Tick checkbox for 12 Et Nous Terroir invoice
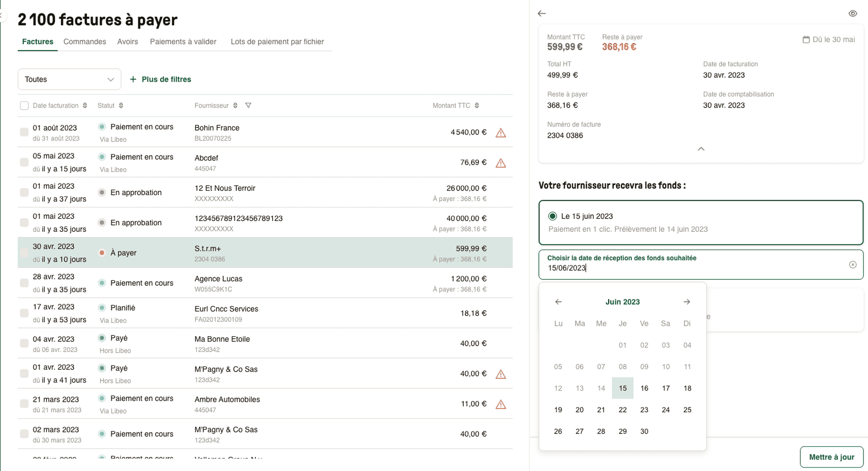Screen dimensions: 868x471 pyautogui.click(x=24, y=192)
